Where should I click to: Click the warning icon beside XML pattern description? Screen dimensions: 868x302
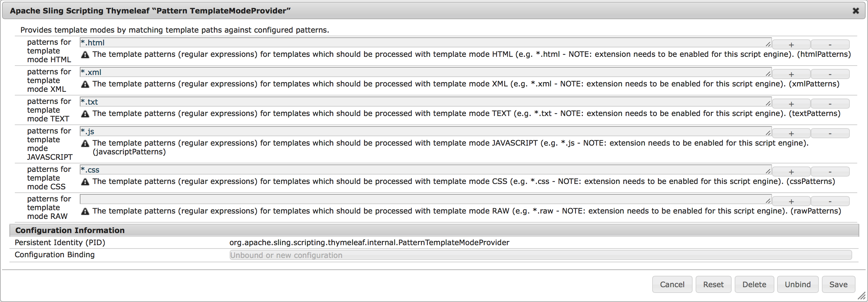coord(85,84)
